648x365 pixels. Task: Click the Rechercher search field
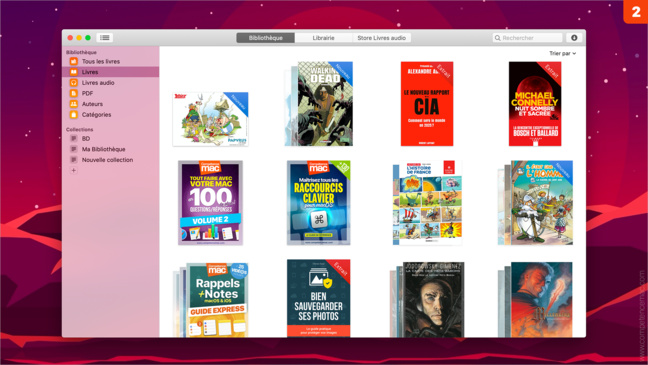coord(527,38)
